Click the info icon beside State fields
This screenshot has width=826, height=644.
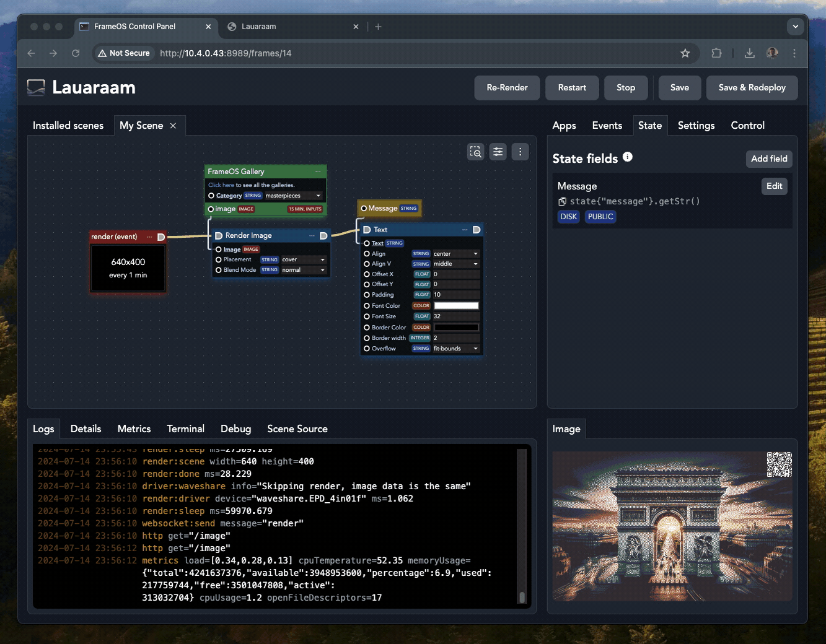coord(628,157)
